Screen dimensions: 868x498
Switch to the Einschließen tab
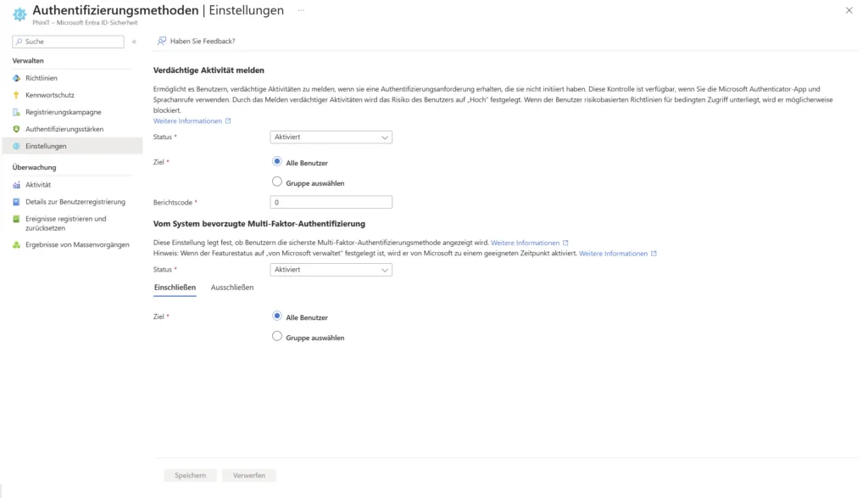[175, 288]
